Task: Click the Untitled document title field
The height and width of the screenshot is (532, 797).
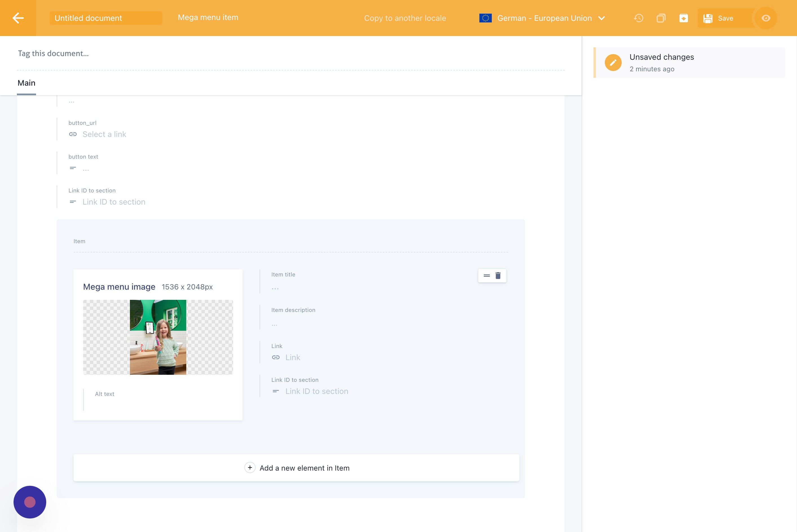Action: pos(105,18)
